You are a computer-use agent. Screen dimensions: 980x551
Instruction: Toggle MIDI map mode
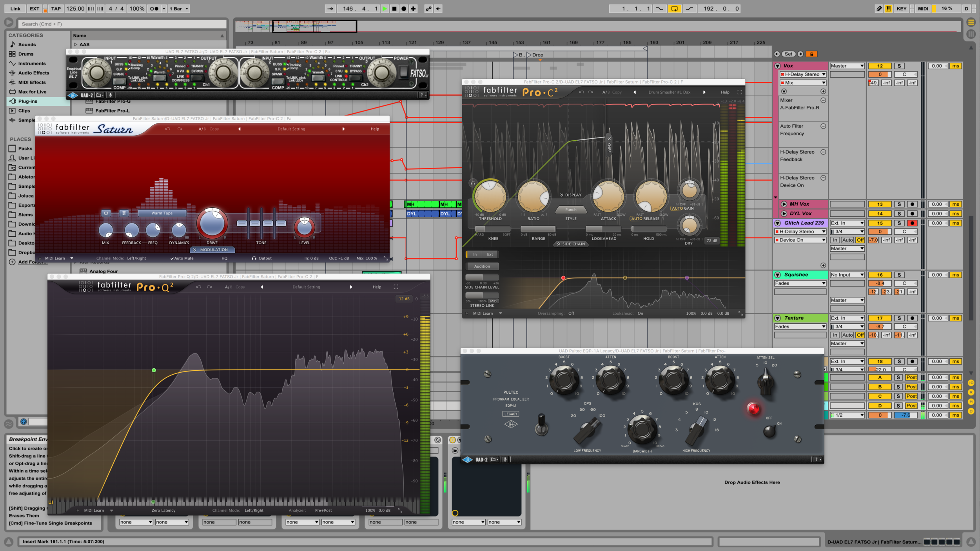[x=923, y=9]
